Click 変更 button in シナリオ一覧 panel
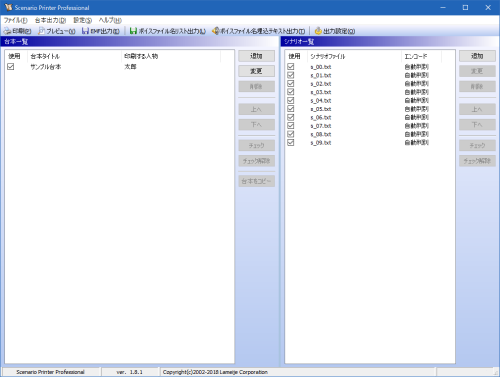 point(477,71)
